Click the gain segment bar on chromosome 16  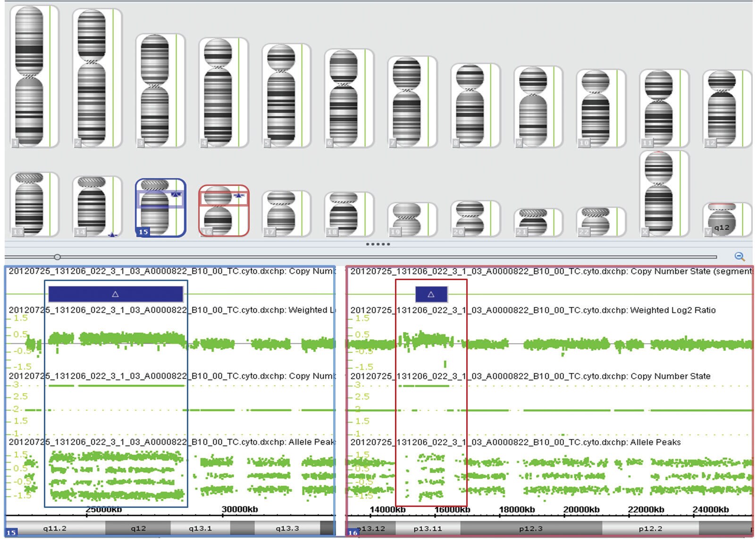[431, 294]
